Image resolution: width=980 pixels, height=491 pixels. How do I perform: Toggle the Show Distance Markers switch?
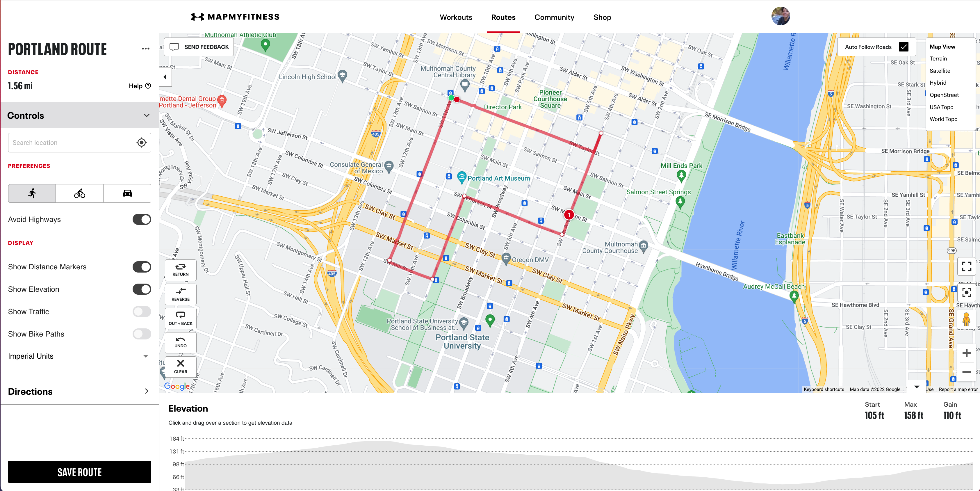140,267
